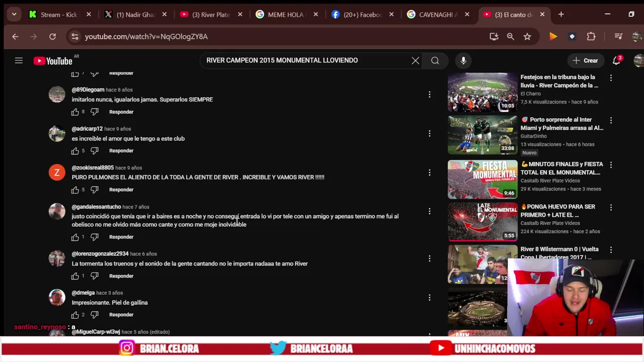This screenshot has height=362, width=644.
Task: Like the @lorenzogonzalez2934 comment
Action: pos(75,276)
